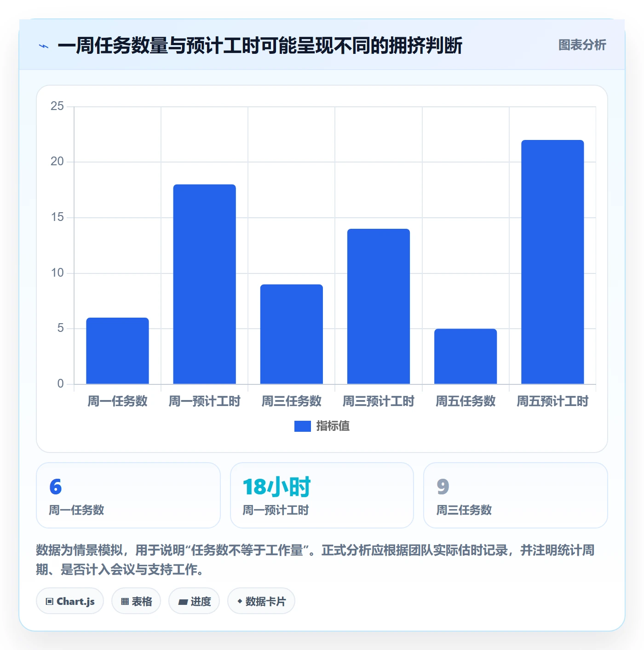The height and width of the screenshot is (650, 644).
Task: Click the 指标值 legend label
Action: (333, 426)
